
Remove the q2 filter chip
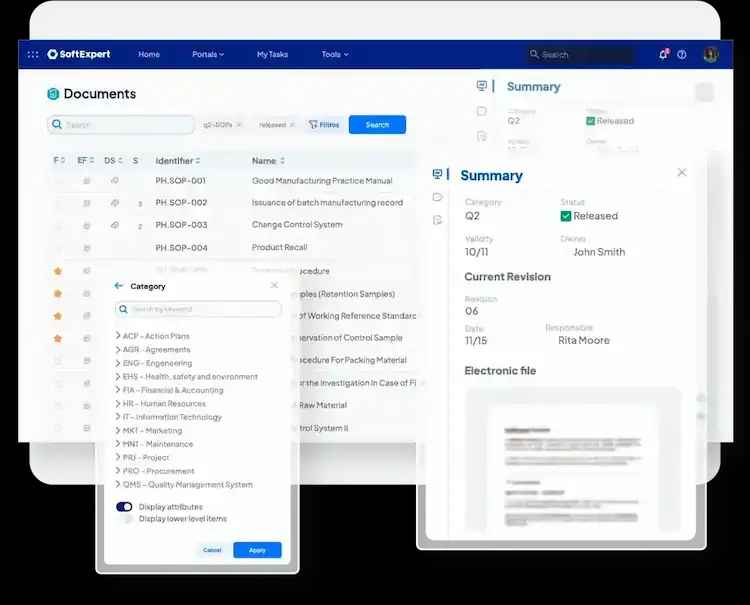(239, 124)
